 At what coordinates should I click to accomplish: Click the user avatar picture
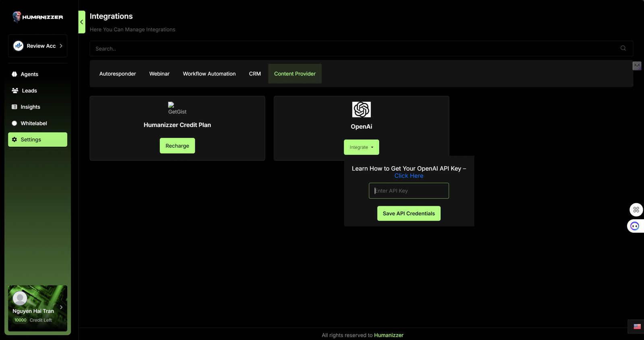(20, 298)
